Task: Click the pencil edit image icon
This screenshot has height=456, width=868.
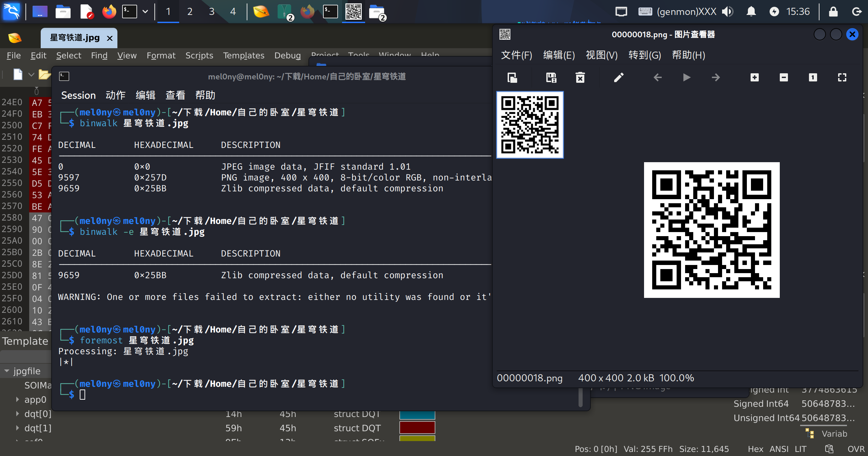Action: 619,78
